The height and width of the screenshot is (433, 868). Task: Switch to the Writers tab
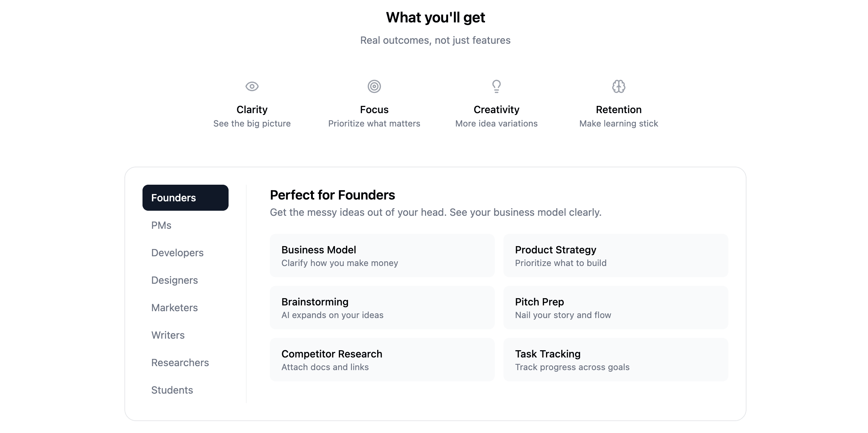[168, 335]
